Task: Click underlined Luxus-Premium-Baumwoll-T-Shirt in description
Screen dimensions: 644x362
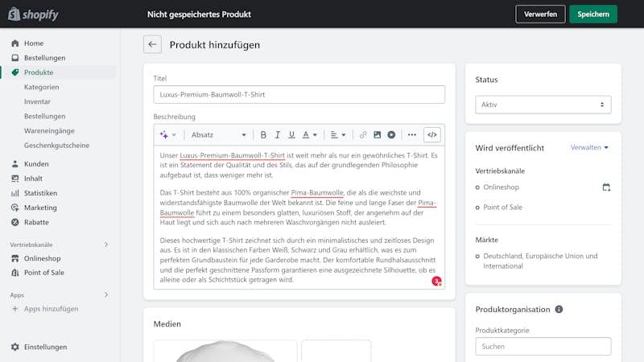Action: 232,155
